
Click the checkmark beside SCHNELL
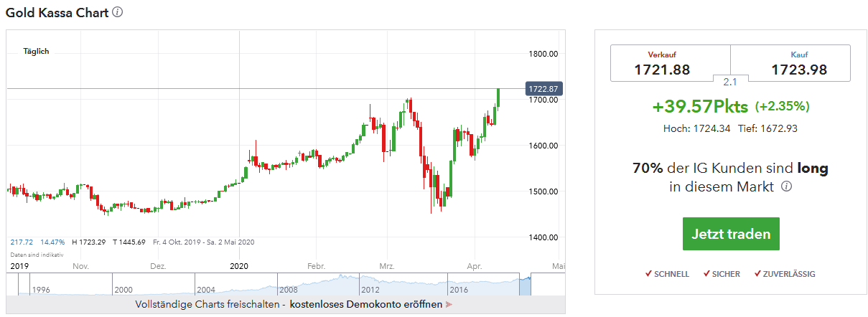(x=648, y=273)
